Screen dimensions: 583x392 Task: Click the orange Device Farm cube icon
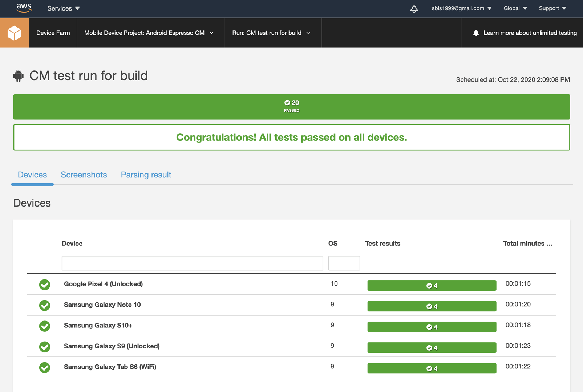click(15, 33)
